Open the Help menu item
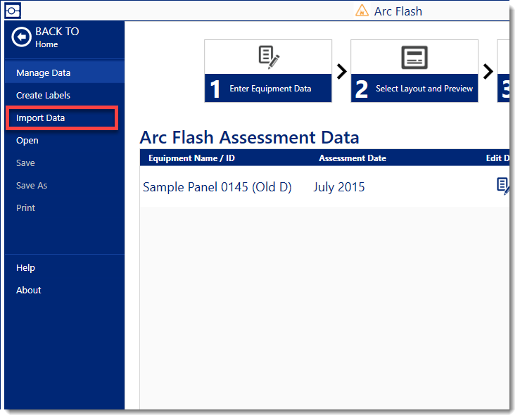 click(x=25, y=267)
